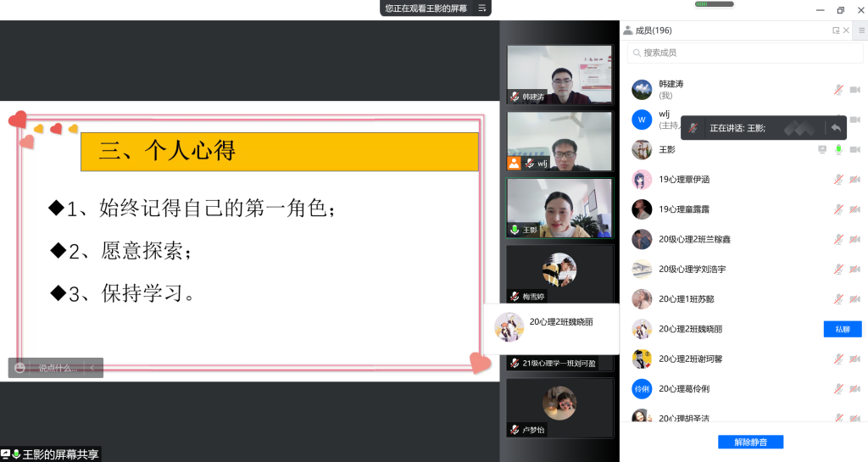Toggle 韩建涛's muted microphone in member list

(x=838, y=90)
